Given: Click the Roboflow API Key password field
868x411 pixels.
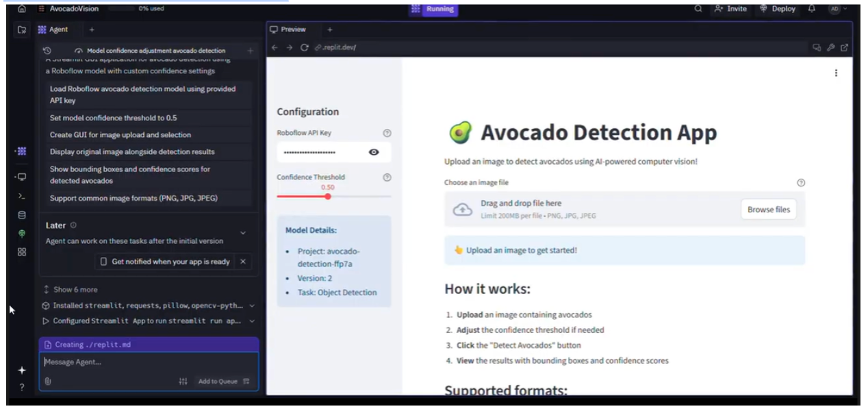Looking at the screenshot, I should 334,152.
